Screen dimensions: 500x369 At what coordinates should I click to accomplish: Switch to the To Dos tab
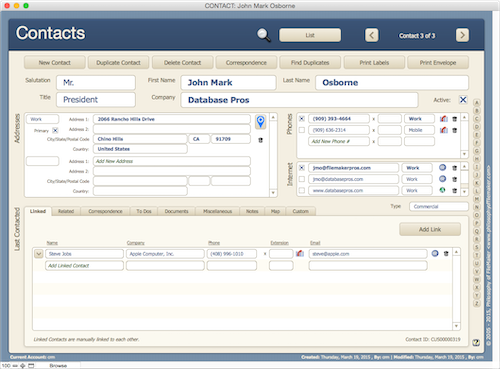tap(144, 211)
